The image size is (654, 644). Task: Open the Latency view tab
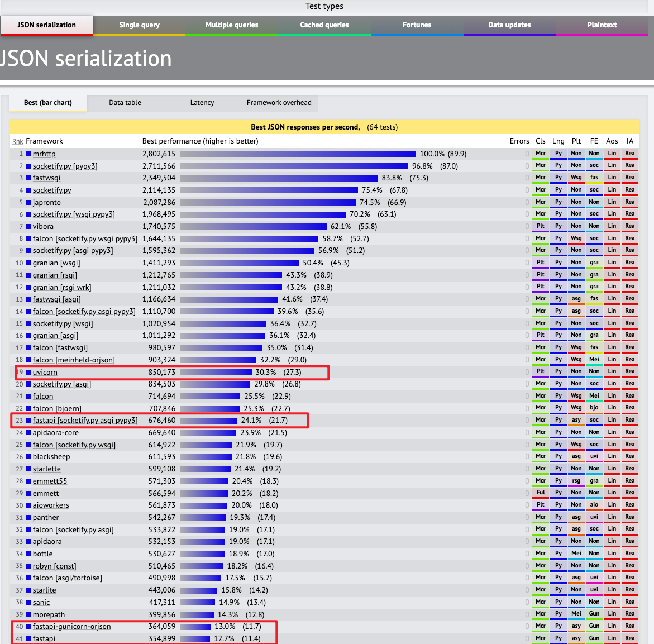[202, 103]
